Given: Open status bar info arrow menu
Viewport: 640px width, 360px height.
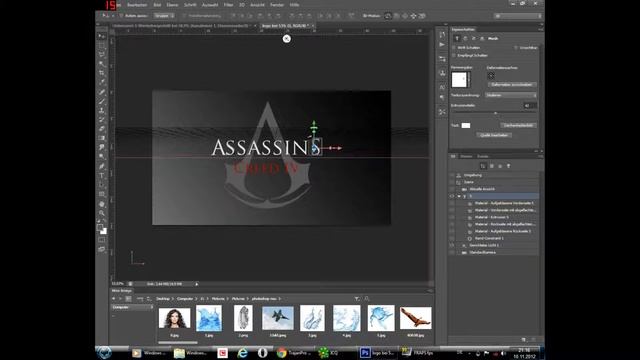Looking at the screenshot, I should click(x=197, y=284).
